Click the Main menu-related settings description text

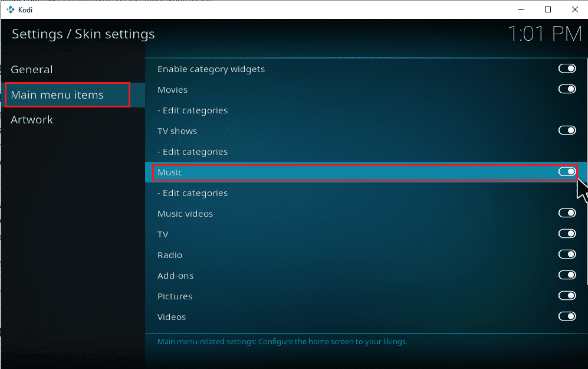click(282, 342)
